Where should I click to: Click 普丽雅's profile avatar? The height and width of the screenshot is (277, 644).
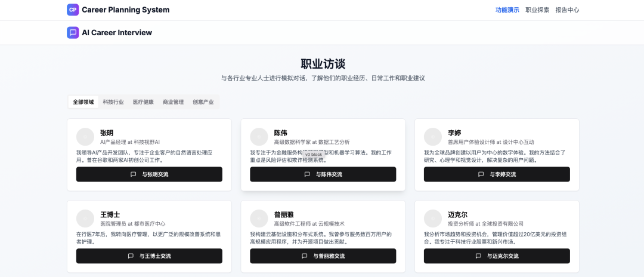[x=259, y=218]
